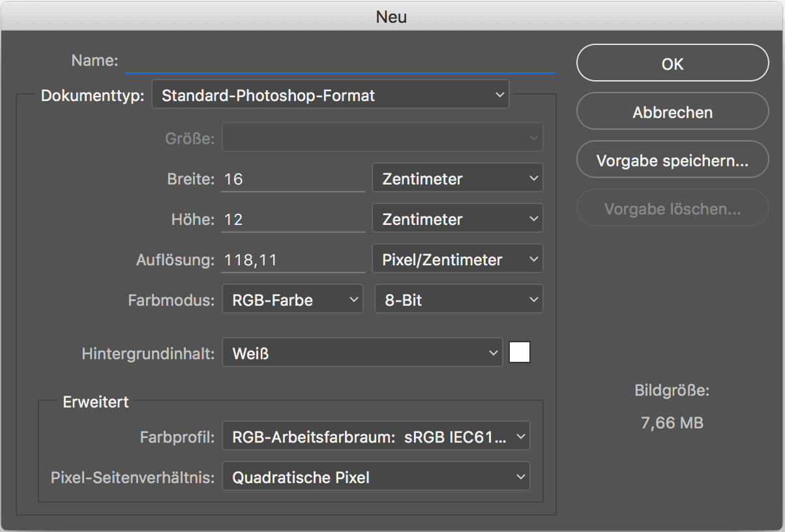785x532 pixels.
Task: Cancel the dialog via Abbrechen
Action: pyautogui.click(x=672, y=111)
